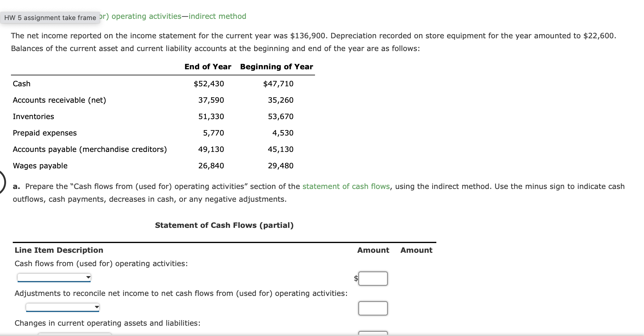Select the Beginning of Year column header
The height and width of the screenshot is (336, 644).
click(276, 67)
